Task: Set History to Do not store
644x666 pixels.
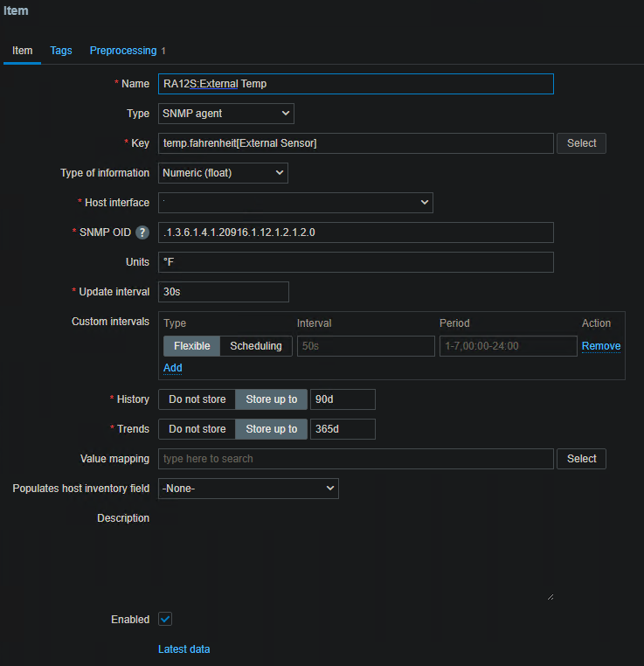Action: 197,399
